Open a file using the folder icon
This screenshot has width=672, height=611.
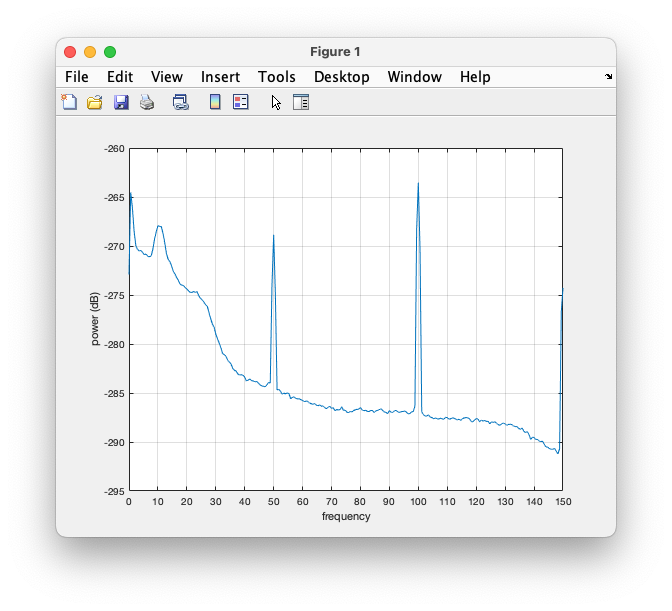coord(95,102)
